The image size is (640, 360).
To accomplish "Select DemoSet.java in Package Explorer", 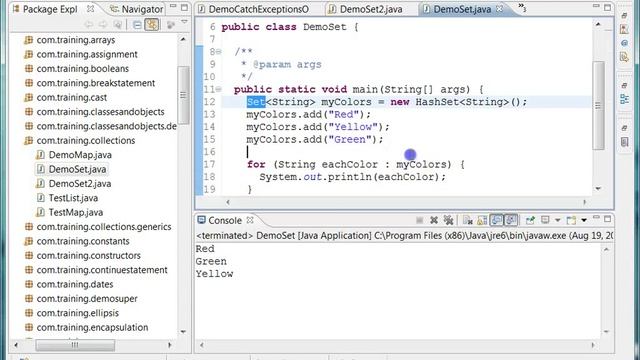I will tap(77, 169).
